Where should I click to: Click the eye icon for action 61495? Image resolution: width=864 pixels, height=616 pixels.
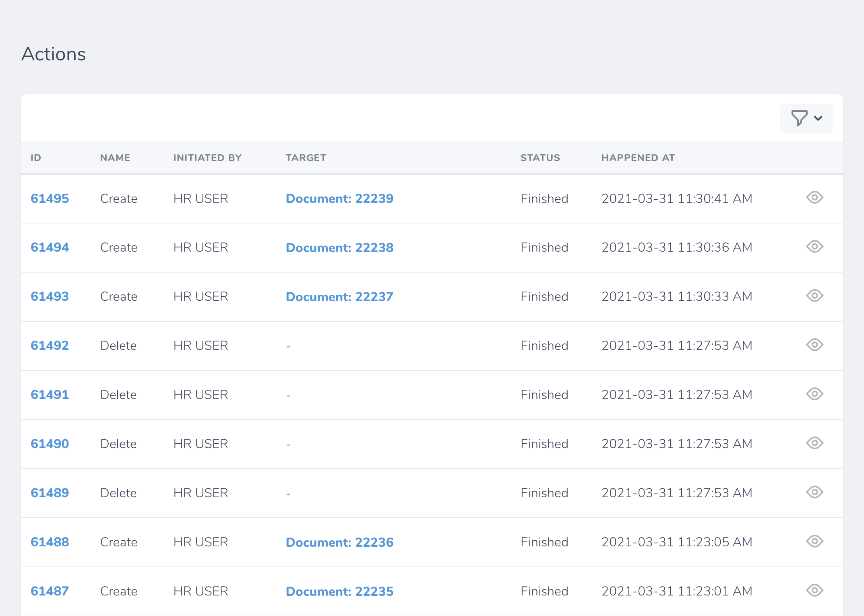(814, 198)
